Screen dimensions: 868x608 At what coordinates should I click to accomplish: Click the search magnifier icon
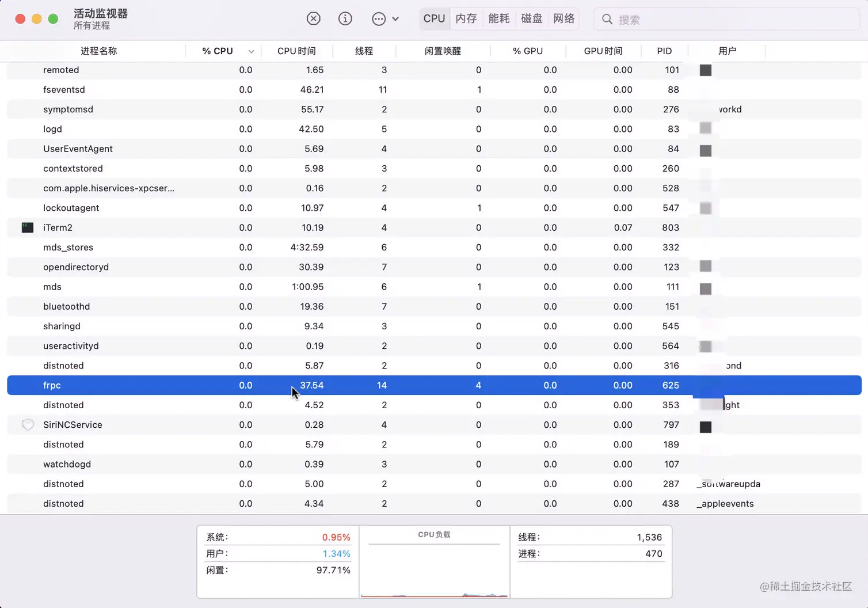click(x=607, y=20)
